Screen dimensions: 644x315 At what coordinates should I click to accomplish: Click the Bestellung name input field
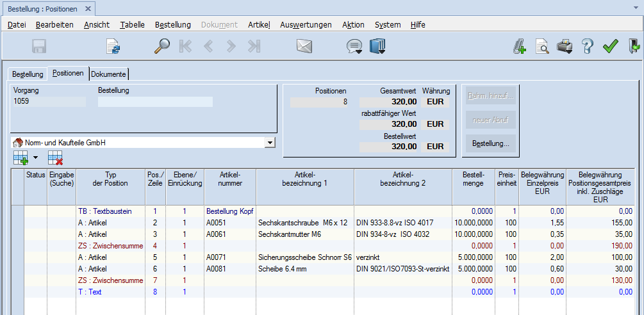tap(155, 101)
